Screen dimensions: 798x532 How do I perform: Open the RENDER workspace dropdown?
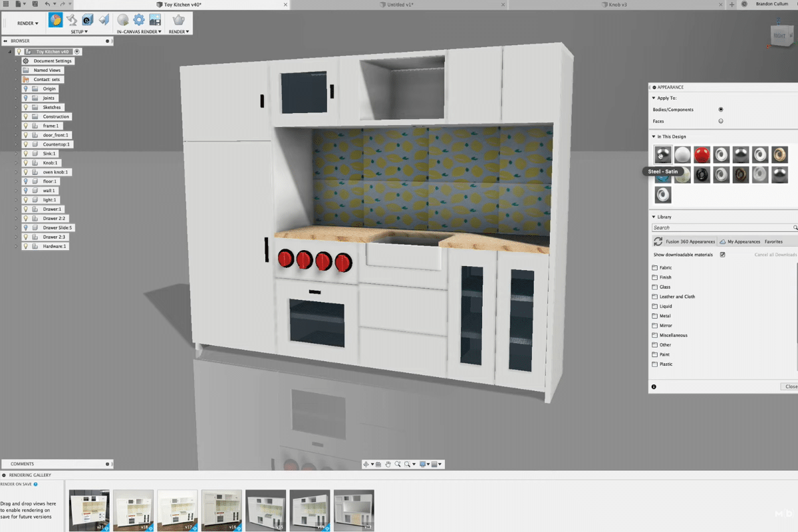click(x=28, y=23)
